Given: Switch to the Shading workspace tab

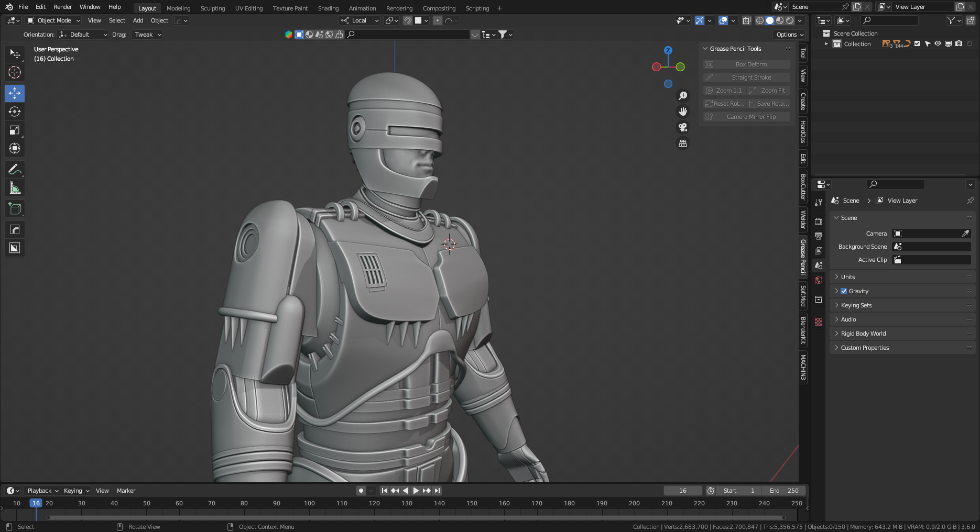Looking at the screenshot, I should coord(328,8).
